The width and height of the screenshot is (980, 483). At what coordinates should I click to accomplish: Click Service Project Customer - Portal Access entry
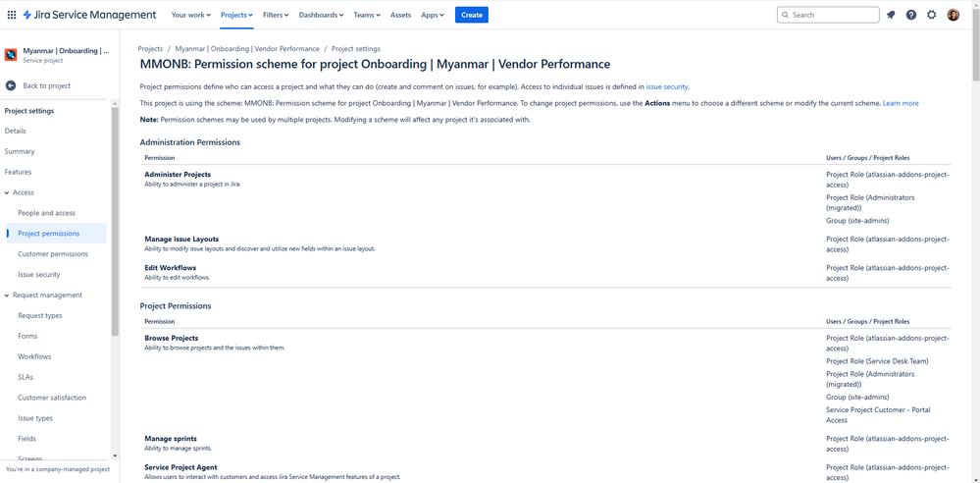click(x=878, y=415)
